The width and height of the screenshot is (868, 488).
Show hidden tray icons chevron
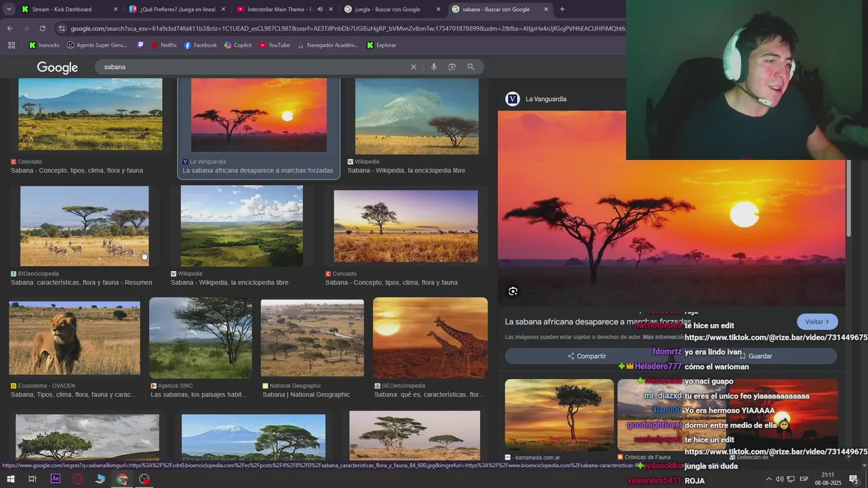[768, 479]
